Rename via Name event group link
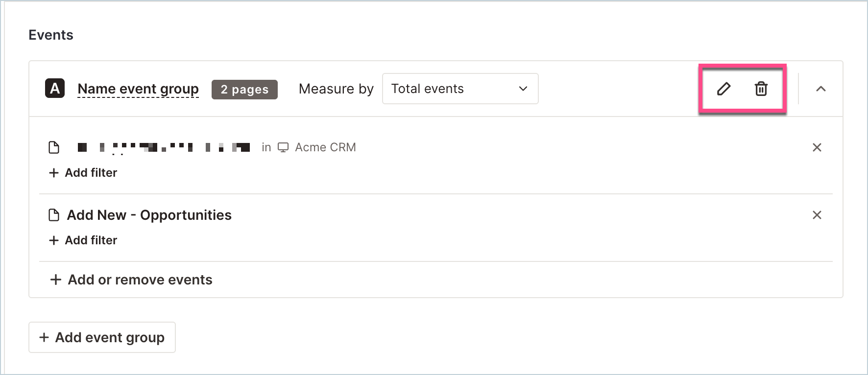Screen dimensions: 868x375 coord(138,89)
